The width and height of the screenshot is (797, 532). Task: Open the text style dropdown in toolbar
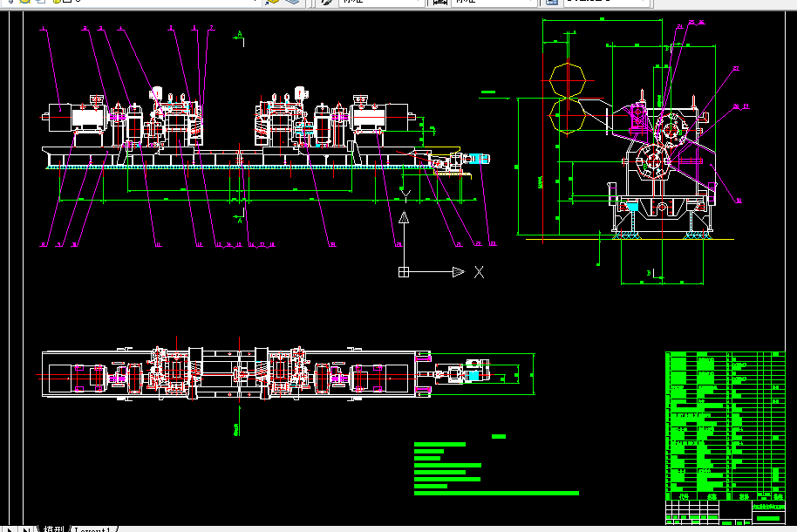382,2
